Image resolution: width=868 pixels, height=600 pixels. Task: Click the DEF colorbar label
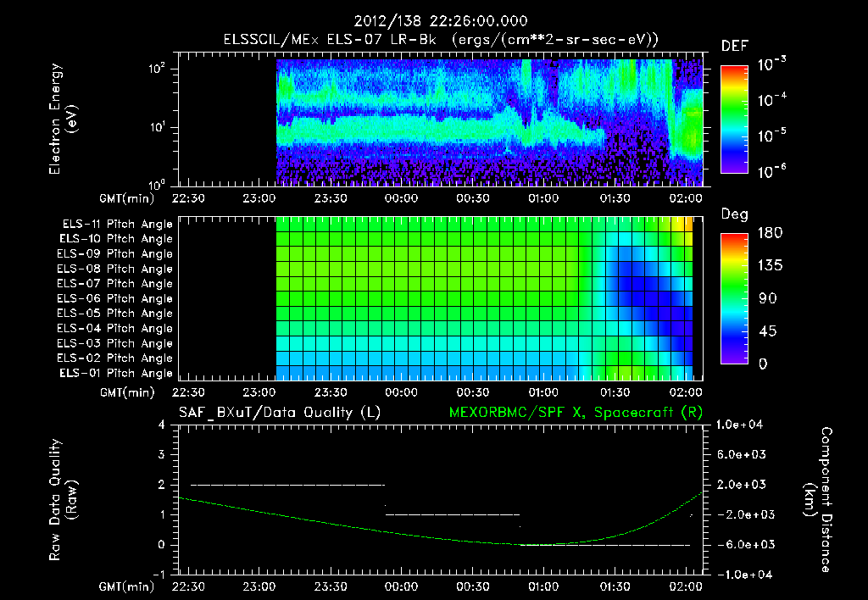[735, 46]
